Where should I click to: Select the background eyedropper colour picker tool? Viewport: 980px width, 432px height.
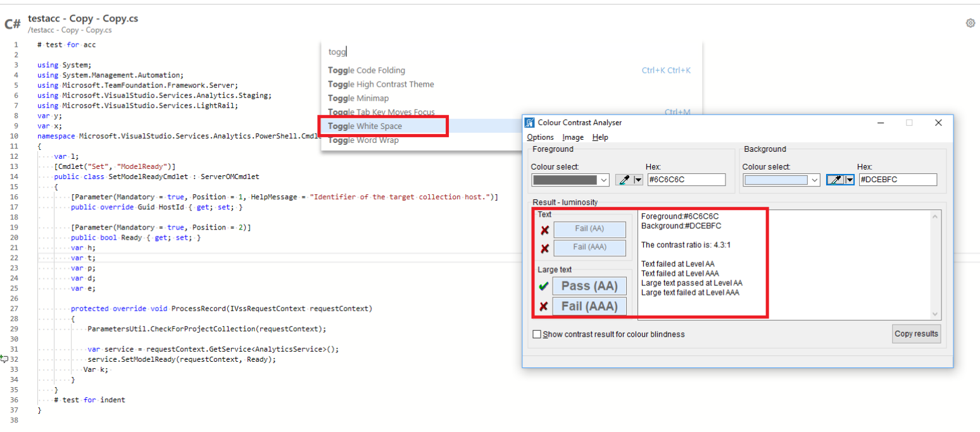(x=836, y=180)
